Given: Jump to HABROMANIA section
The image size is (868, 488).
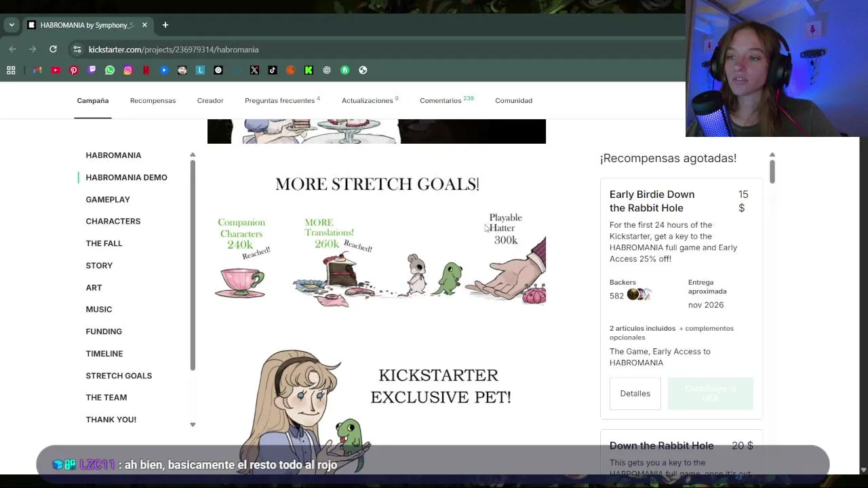Looking at the screenshot, I should tap(113, 155).
